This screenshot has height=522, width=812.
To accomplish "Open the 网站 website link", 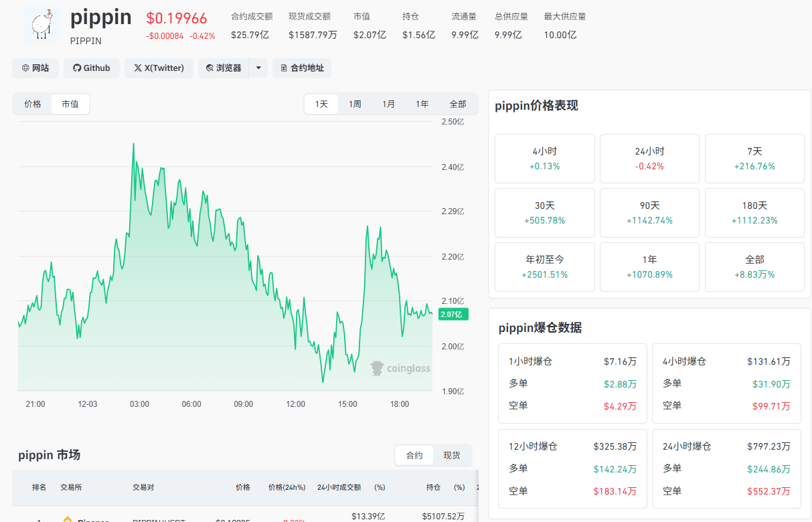I will coord(35,68).
